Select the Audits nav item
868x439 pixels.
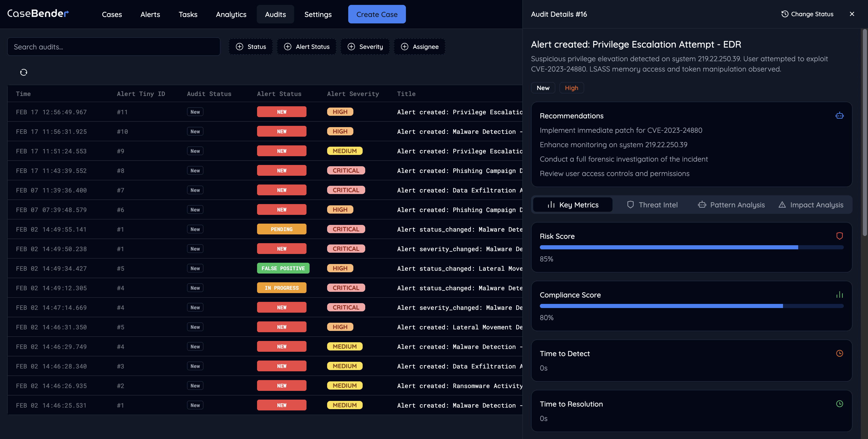pyautogui.click(x=275, y=14)
